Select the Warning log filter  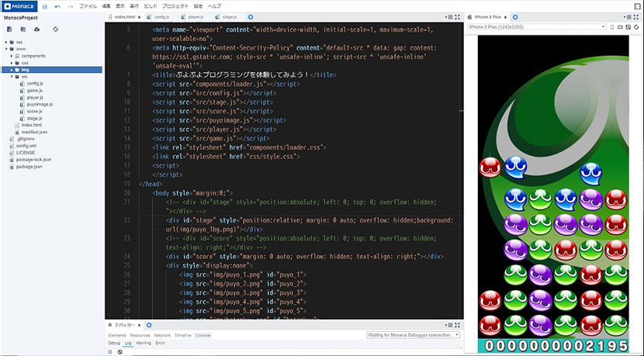(x=144, y=343)
